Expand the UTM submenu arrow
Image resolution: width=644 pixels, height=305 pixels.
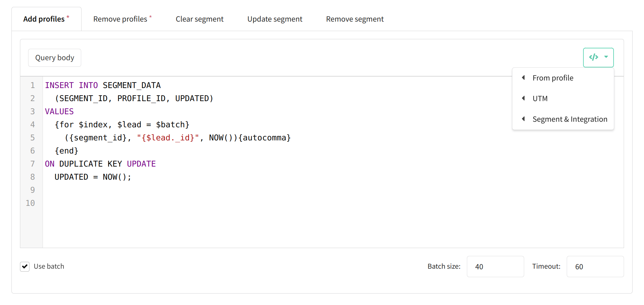click(523, 98)
